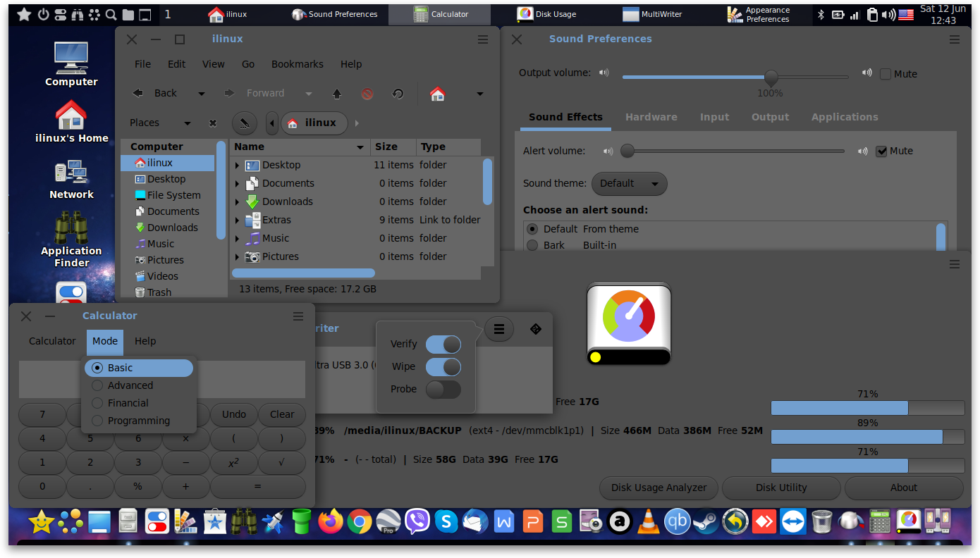This screenshot has width=980, height=558.
Task: Expand the Music folder row
Action: [x=238, y=238]
